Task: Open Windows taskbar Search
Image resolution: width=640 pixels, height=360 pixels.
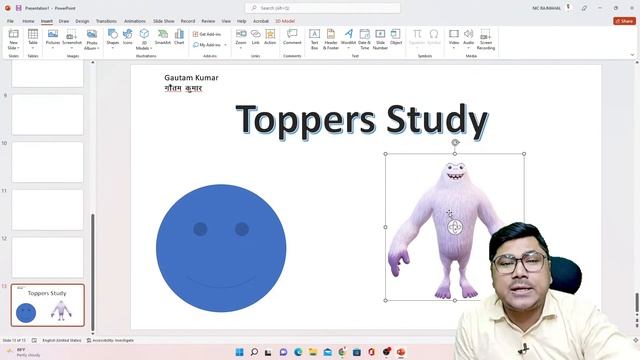Action: 254,352
